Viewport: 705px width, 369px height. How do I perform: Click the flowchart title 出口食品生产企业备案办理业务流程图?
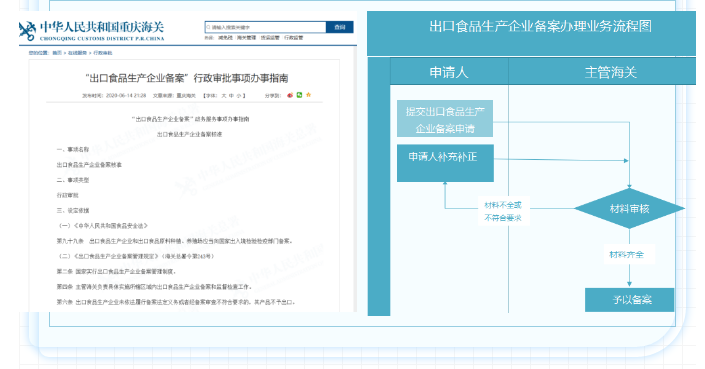[x=540, y=27]
